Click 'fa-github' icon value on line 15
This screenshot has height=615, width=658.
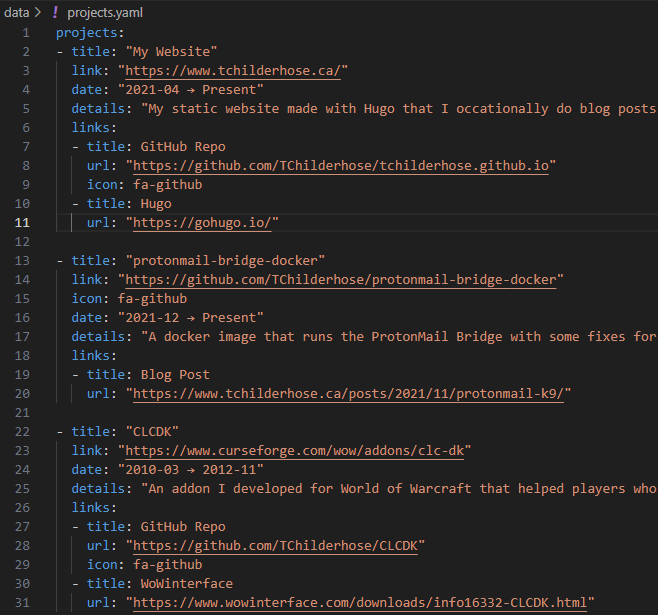tap(152, 299)
